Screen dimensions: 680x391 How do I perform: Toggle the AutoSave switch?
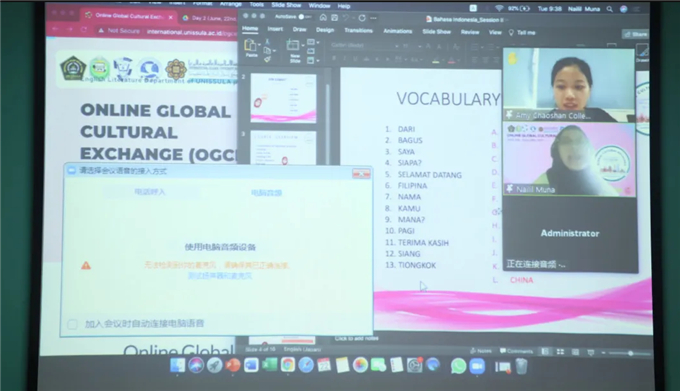[304, 17]
